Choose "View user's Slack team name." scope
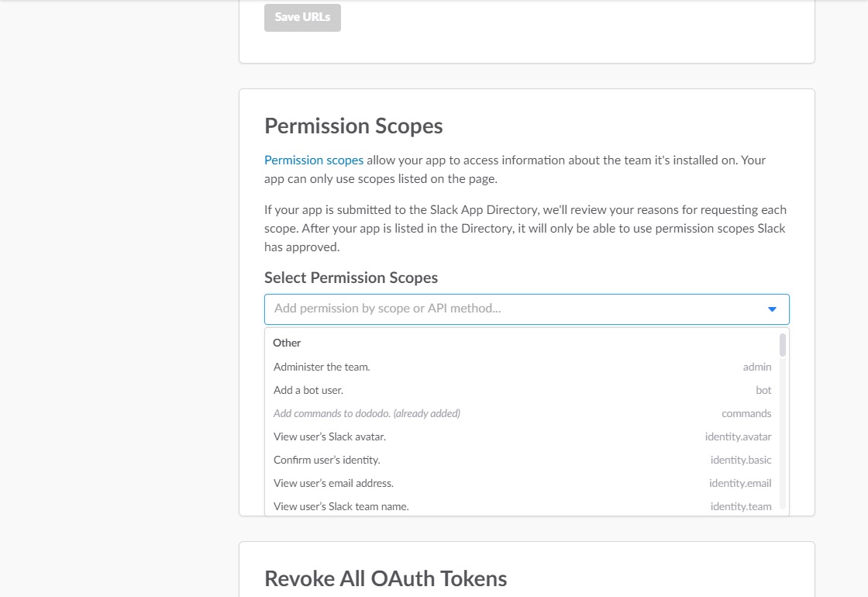This screenshot has height=597, width=868. tap(341, 506)
